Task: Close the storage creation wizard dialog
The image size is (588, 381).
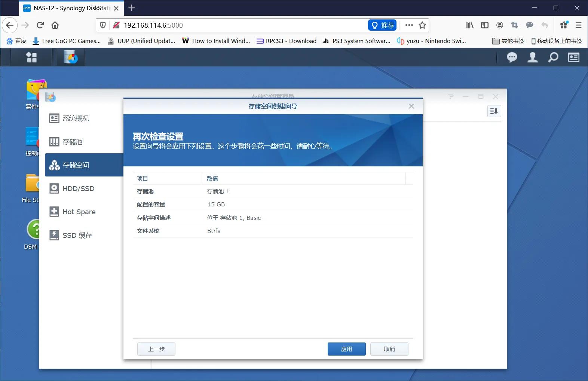Action: pos(411,106)
